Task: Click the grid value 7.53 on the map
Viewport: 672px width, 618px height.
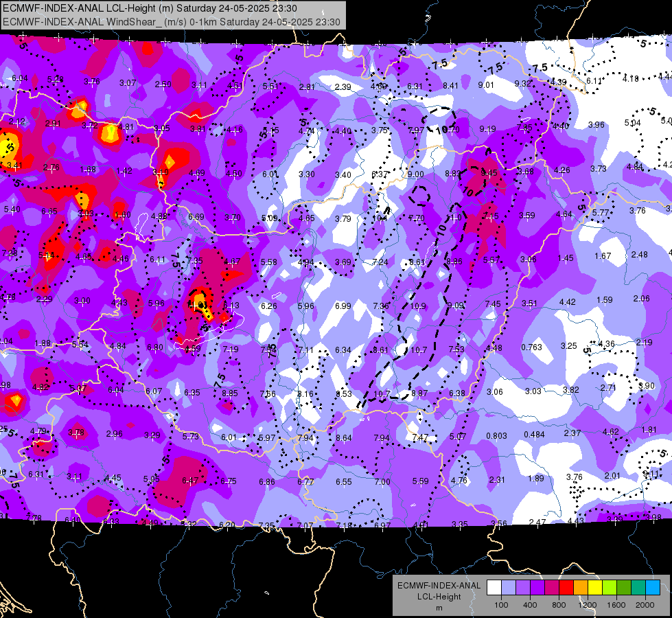Action: point(456,349)
